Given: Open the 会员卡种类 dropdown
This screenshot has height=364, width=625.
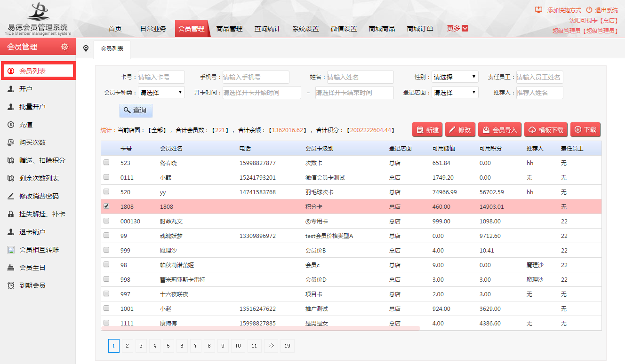Looking at the screenshot, I should pyautogui.click(x=161, y=93).
